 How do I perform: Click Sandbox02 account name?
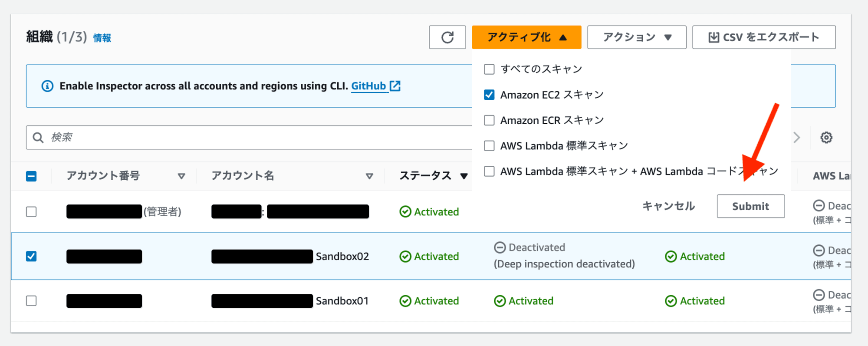coord(342,257)
